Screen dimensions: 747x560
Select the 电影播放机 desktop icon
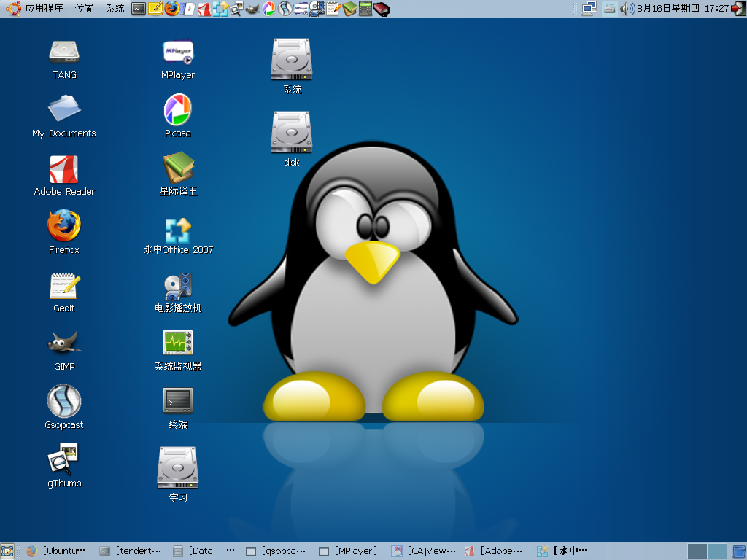click(x=178, y=286)
